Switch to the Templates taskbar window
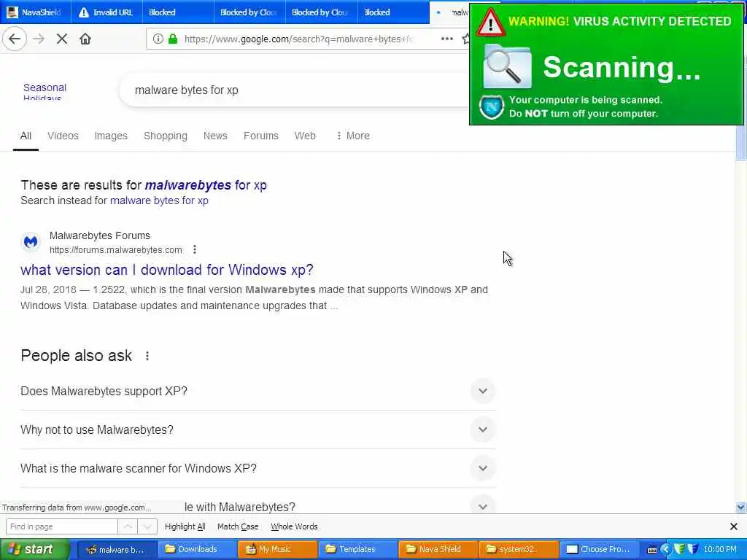 [357, 550]
